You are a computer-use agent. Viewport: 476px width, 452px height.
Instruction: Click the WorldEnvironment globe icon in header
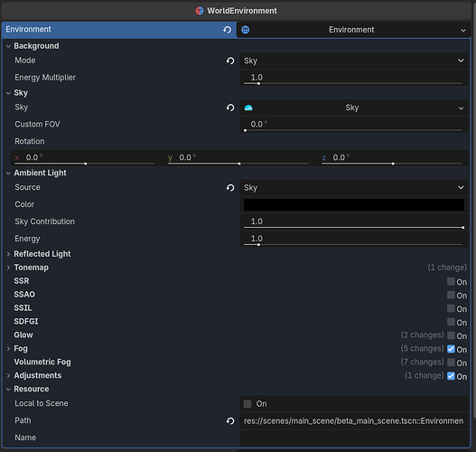click(200, 11)
